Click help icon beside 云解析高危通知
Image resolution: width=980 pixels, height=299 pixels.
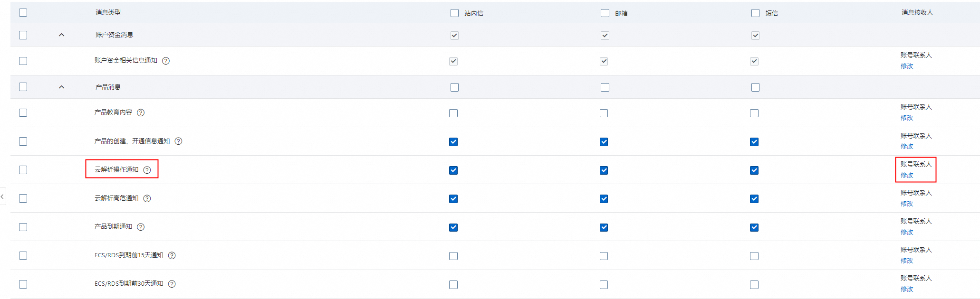click(x=147, y=198)
